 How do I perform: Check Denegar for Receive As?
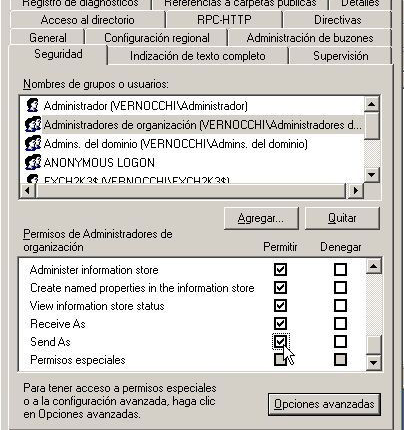point(340,323)
